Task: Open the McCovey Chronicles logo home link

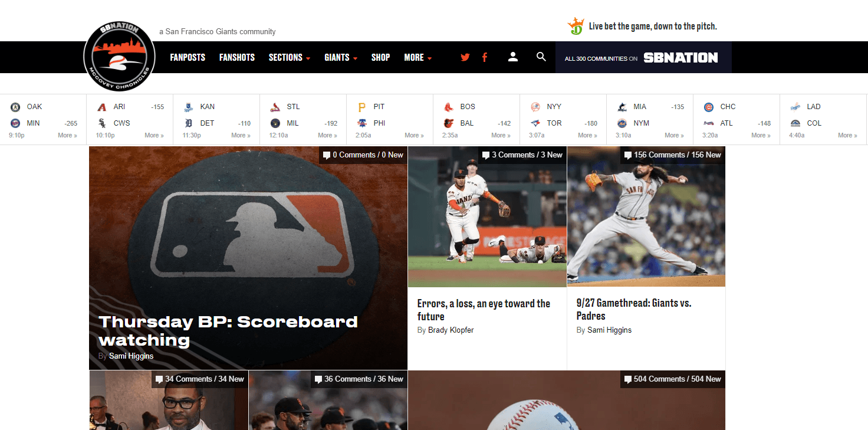Action: point(119,57)
